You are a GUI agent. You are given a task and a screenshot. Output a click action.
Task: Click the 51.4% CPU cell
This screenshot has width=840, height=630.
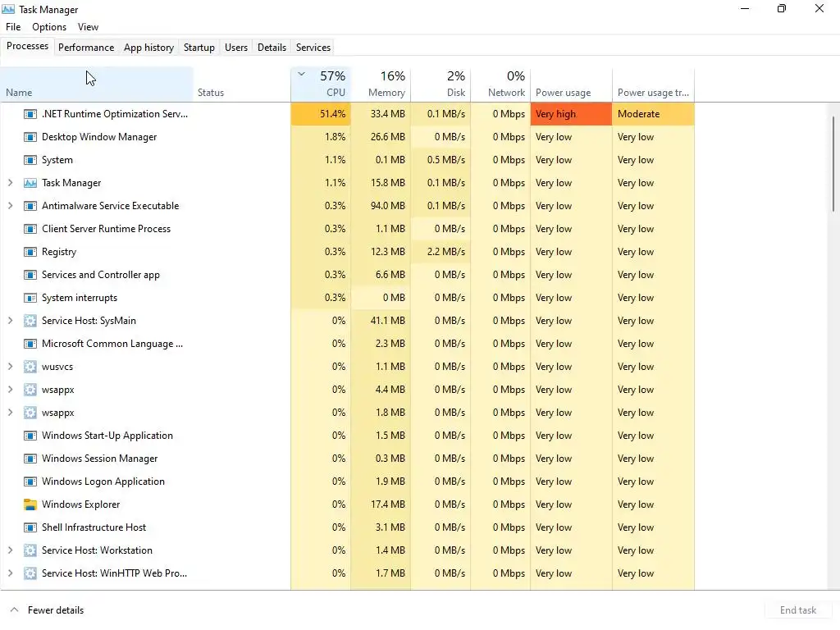coord(321,114)
